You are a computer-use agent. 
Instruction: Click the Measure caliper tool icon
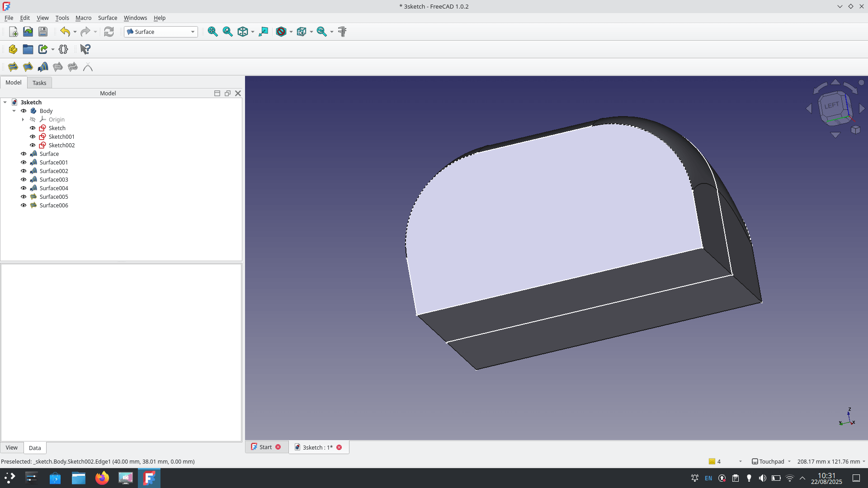(342, 32)
